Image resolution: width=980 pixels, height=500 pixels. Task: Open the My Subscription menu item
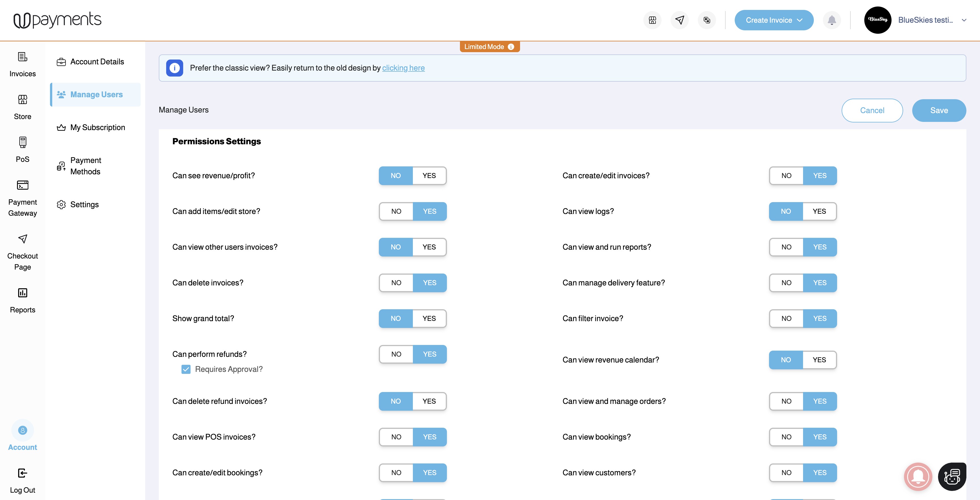[x=97, y=127]
